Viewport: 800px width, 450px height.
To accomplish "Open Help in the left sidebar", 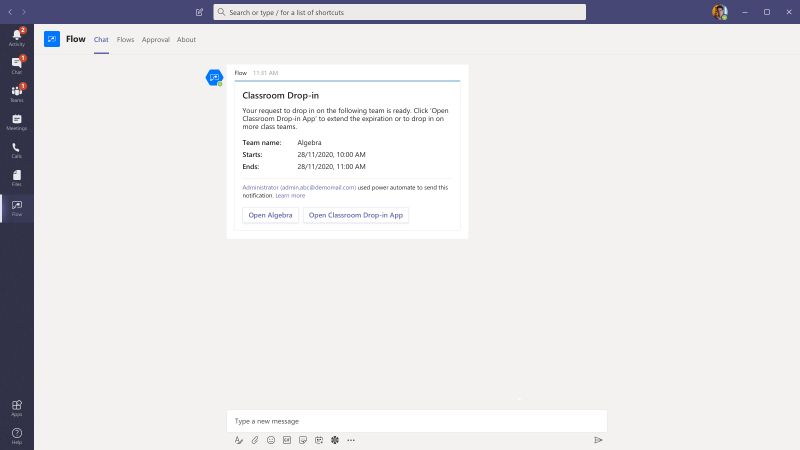I will (x=17, y=436).
